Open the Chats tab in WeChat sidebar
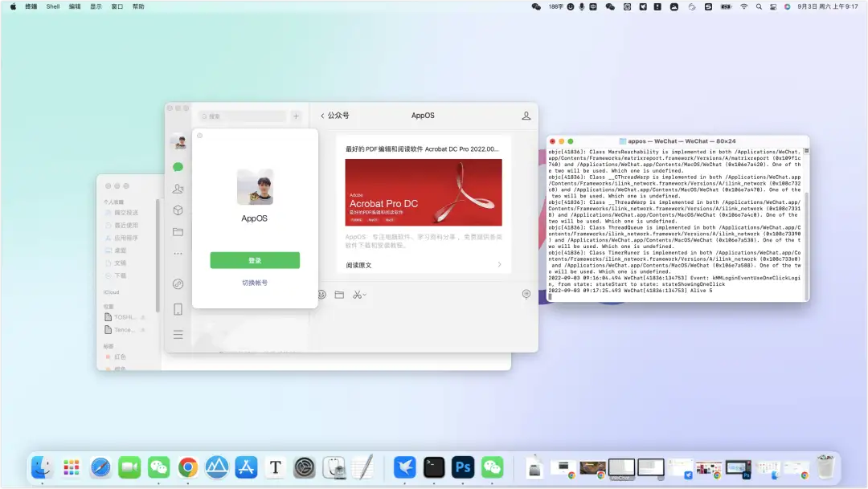This screenshot has height=489, width=868. click(x=178, y=167)
